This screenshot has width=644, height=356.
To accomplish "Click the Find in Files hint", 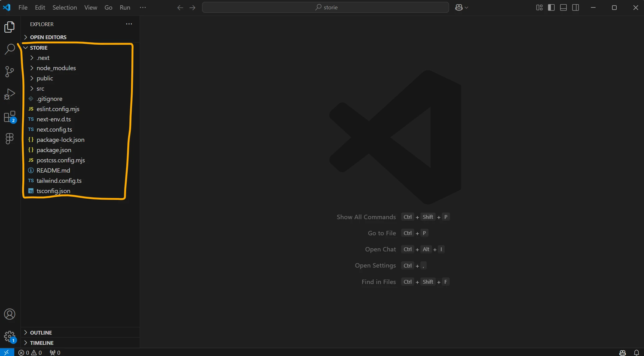I will [x=379, y=282].
